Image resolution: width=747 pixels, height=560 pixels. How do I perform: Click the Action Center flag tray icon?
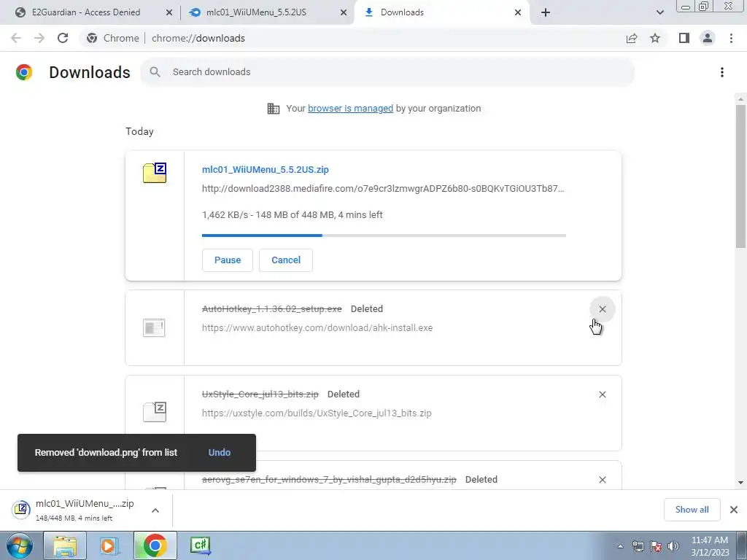(x=656, y=546)
